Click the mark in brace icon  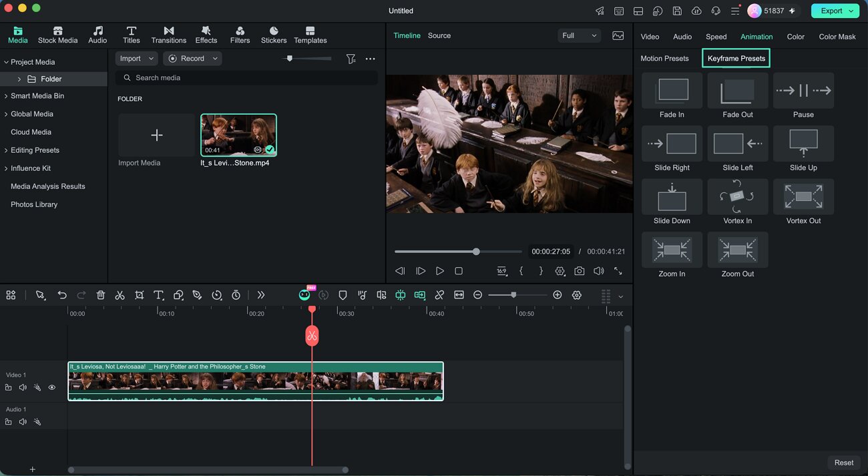tap(521, 271)
